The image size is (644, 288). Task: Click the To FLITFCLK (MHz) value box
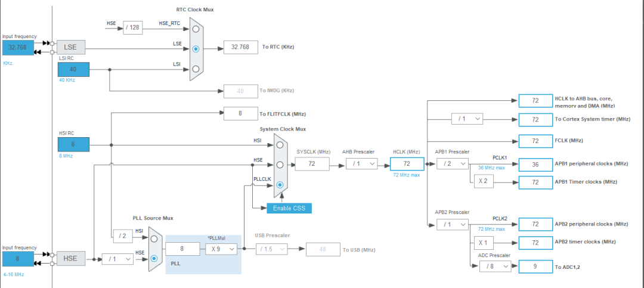point(241,114)
